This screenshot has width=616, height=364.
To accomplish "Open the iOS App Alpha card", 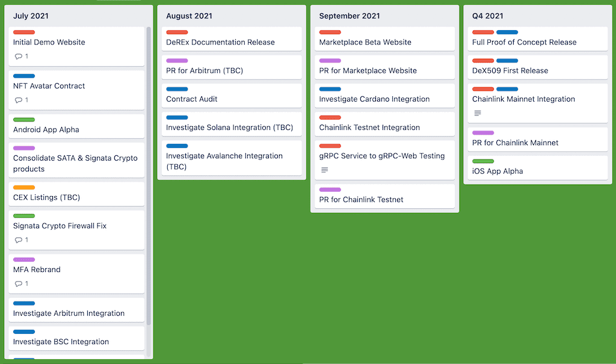I will click(x=537, y=168).
